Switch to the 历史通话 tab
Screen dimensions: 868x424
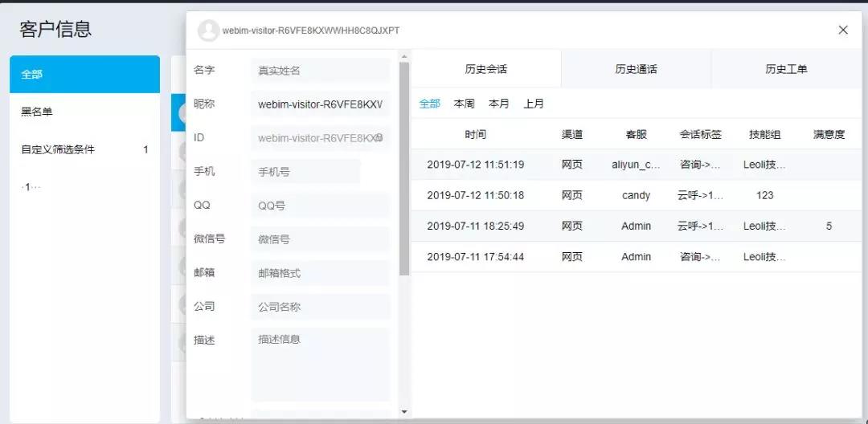click(x=636, y=69)
